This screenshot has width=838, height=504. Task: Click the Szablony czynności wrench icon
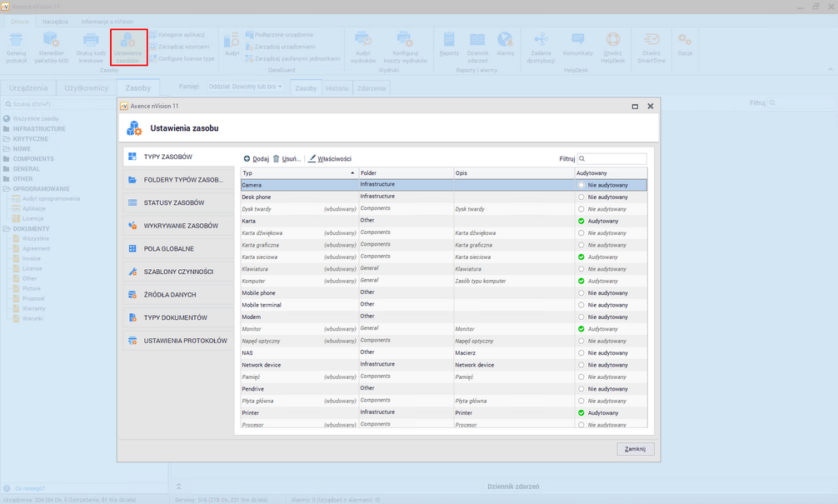click(x=132, y=272)
